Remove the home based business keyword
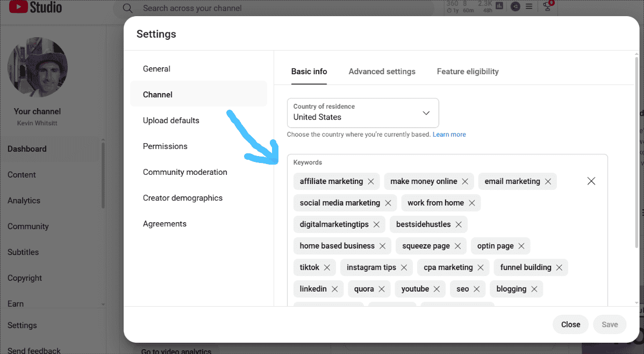The height and width of the screenshot is (354, 644). [x=382, y=246]
